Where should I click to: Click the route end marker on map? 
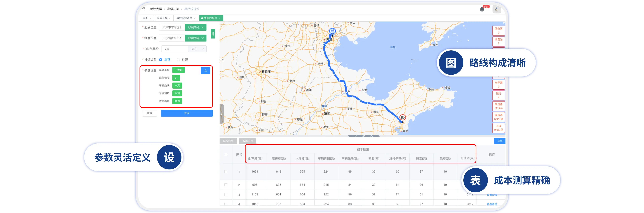tap(402, 118)
